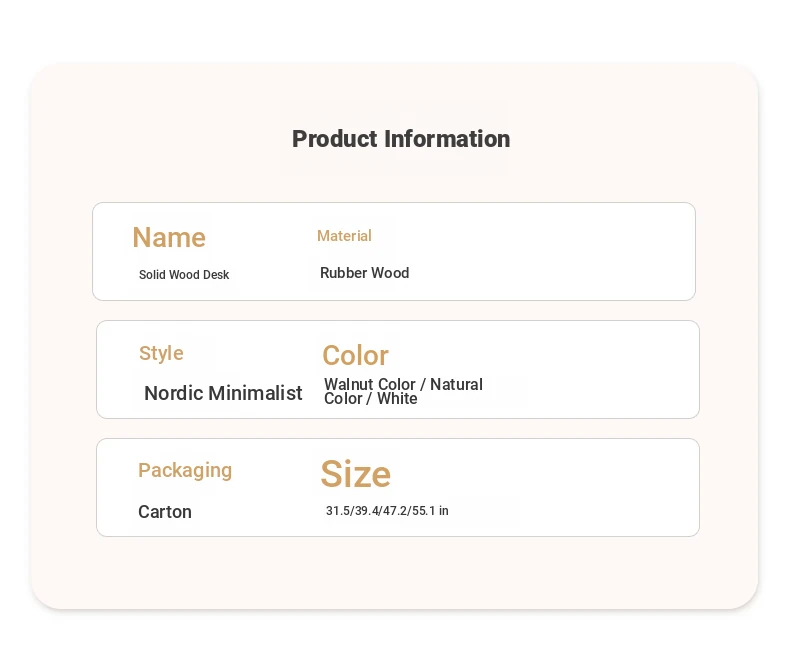This screenshot has height=656, width=790.
Task: Click the word White in color value
Action: pyautogui.click(x=397, y=399)
